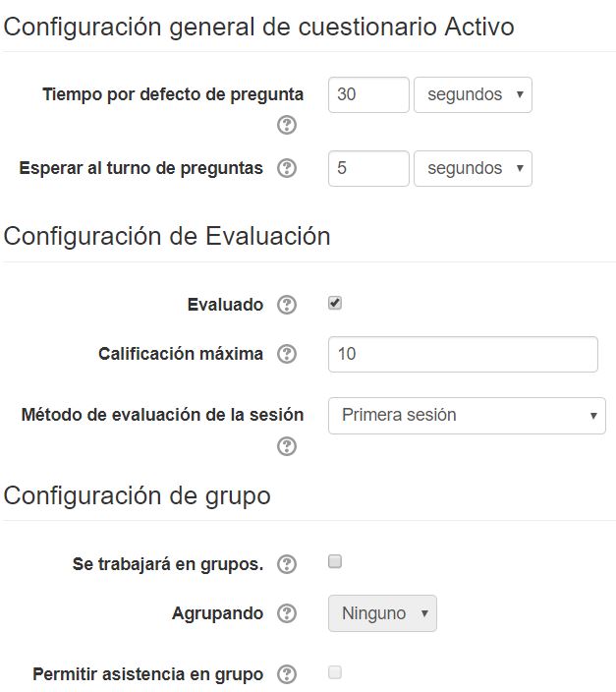
Task: Collapse the Configuración de Evaluación section heading
Action: pos(167,236)
